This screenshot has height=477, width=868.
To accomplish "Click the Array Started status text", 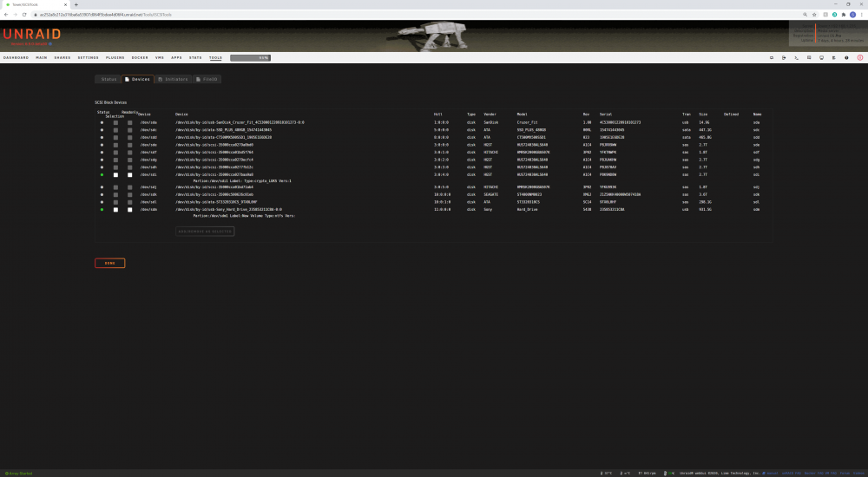I will (x=19, y=474).
